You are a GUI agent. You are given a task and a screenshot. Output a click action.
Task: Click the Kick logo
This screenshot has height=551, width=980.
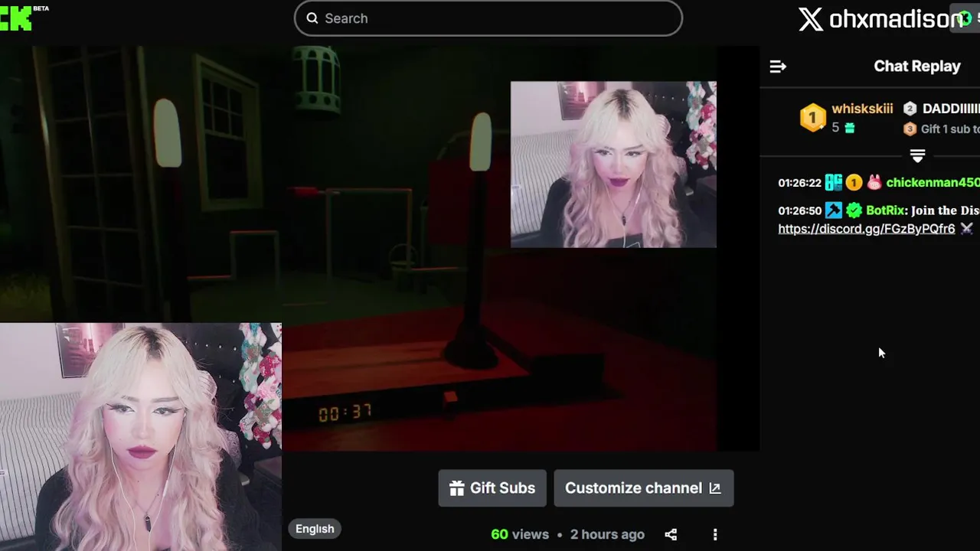click(x=17, y=18)
